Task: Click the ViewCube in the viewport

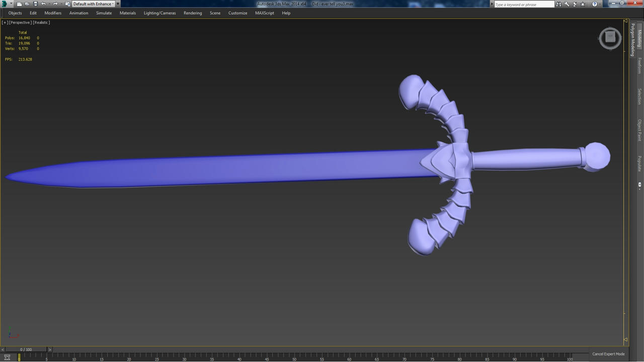Action: pos(610,38)
